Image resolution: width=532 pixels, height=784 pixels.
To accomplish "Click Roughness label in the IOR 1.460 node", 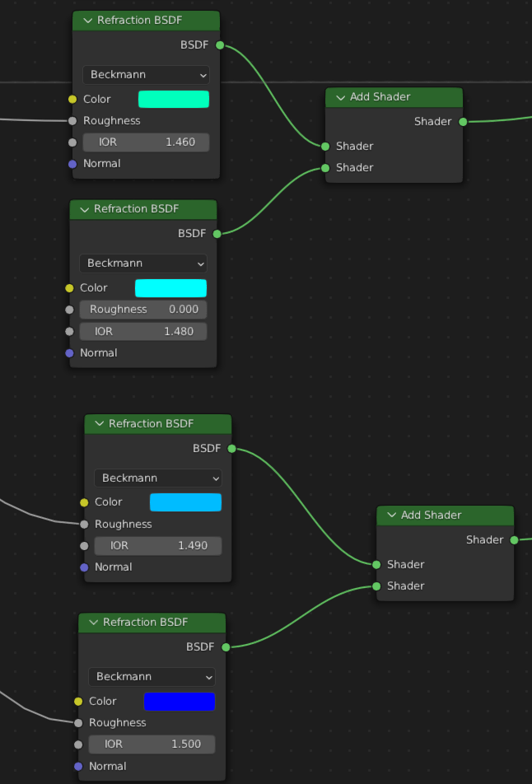I will (112, 121).
